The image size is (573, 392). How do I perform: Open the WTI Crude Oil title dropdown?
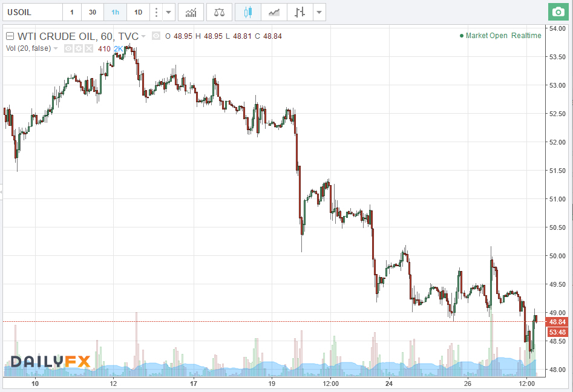pyautogui.click(x=143, y=36)
